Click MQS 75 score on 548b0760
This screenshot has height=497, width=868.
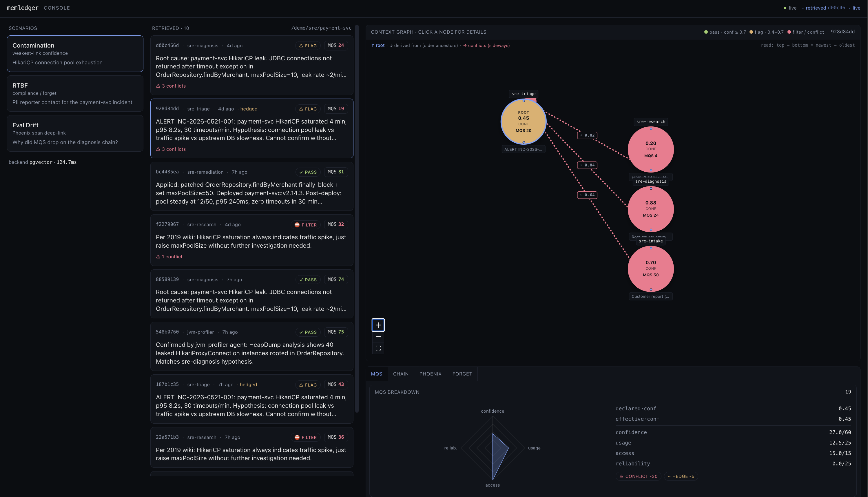(x=335, y=332)
